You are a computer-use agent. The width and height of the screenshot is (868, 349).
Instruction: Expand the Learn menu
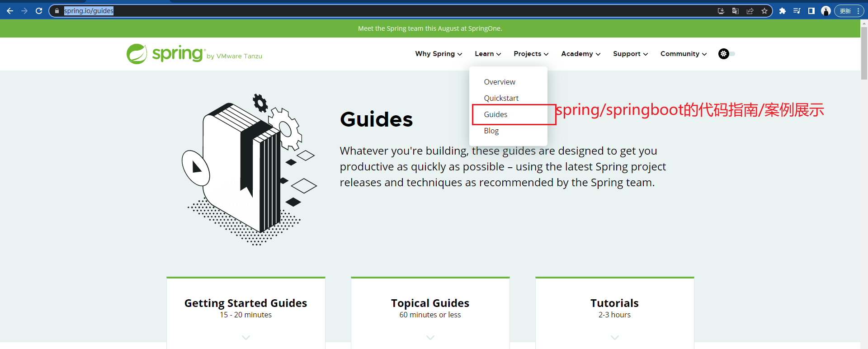point(488,54)
